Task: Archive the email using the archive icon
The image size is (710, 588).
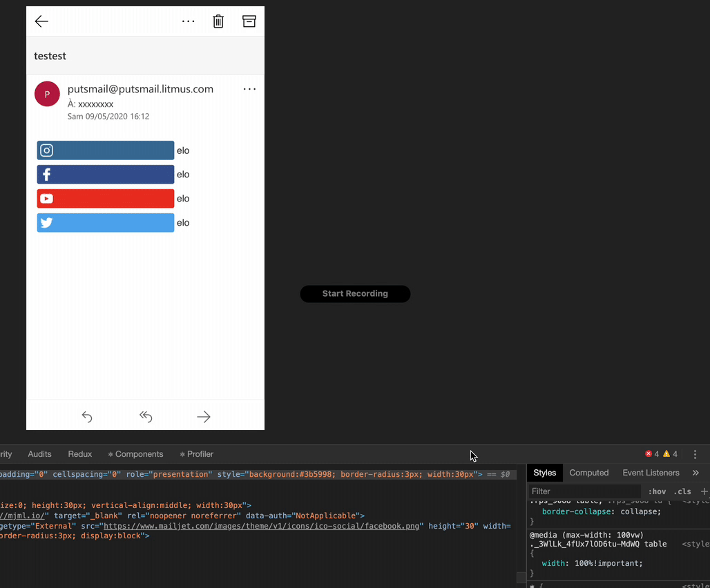Action: (x=249, y=21)
